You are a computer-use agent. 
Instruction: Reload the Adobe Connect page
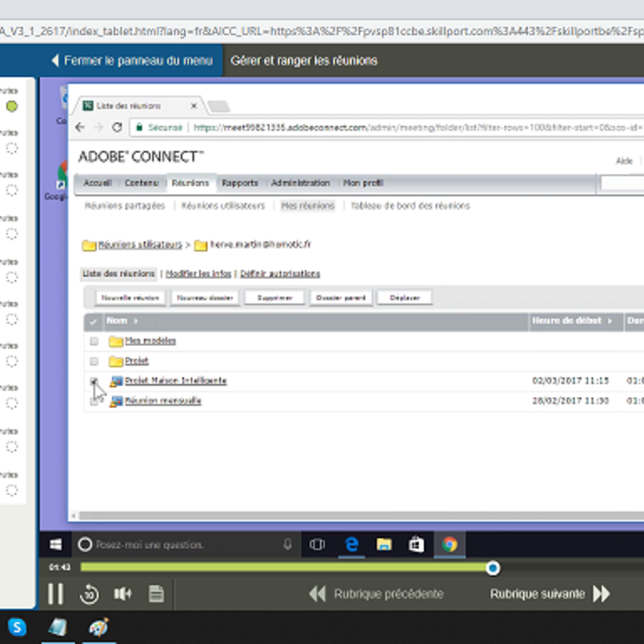117,127
